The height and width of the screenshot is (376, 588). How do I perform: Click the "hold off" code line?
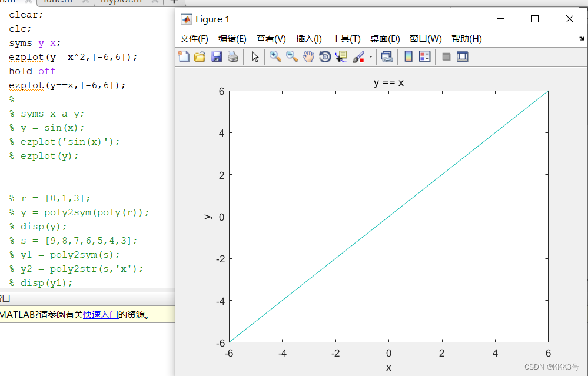32,71
